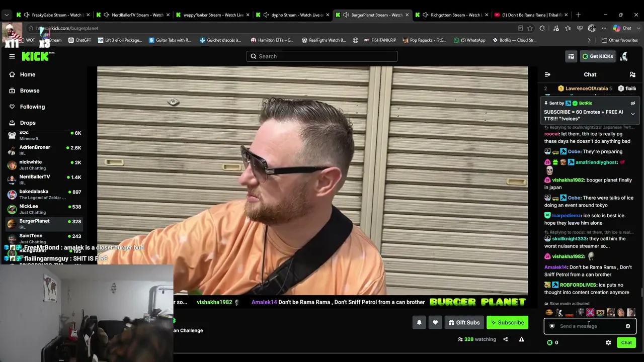
Task: Open SaintTenn channel in sidebar
Action: (x=44, y=238)
